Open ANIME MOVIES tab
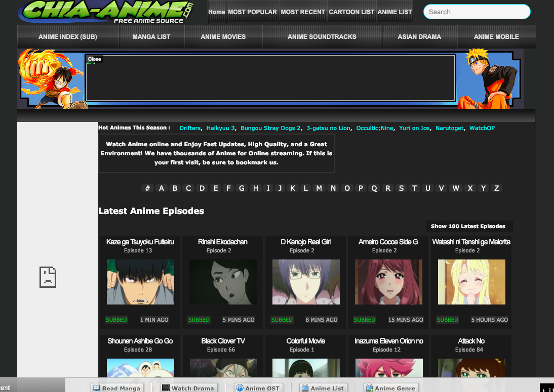Viewport: 554px width, 392px height. 223,37
